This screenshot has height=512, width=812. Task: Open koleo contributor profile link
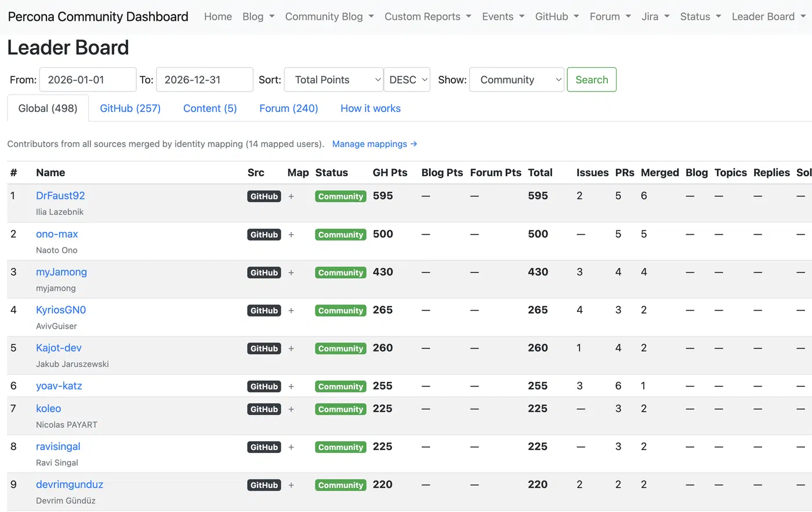tap(49, 409)
